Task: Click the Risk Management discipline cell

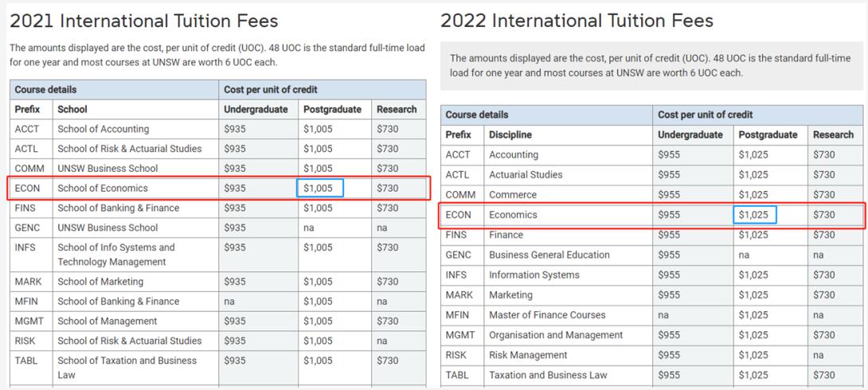Action: [x=528, y=355]
